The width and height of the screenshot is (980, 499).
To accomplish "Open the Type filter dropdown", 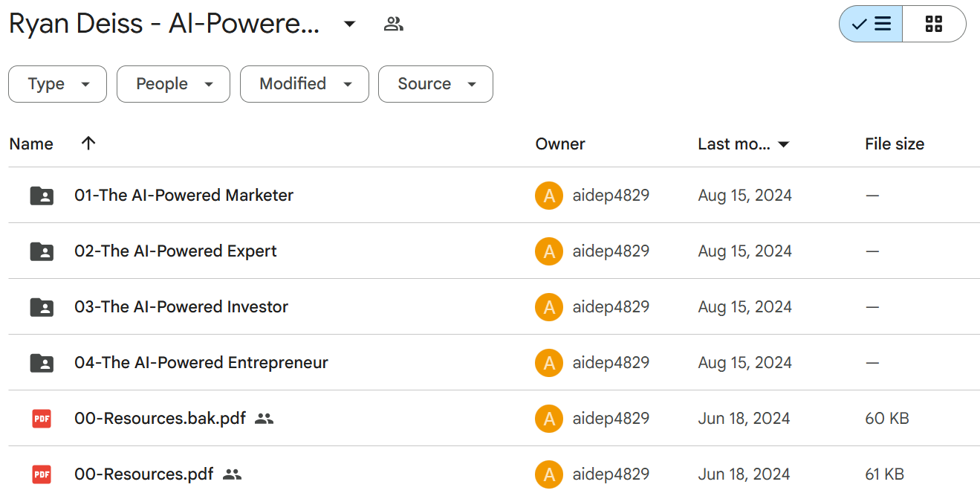I will (58, 84).
